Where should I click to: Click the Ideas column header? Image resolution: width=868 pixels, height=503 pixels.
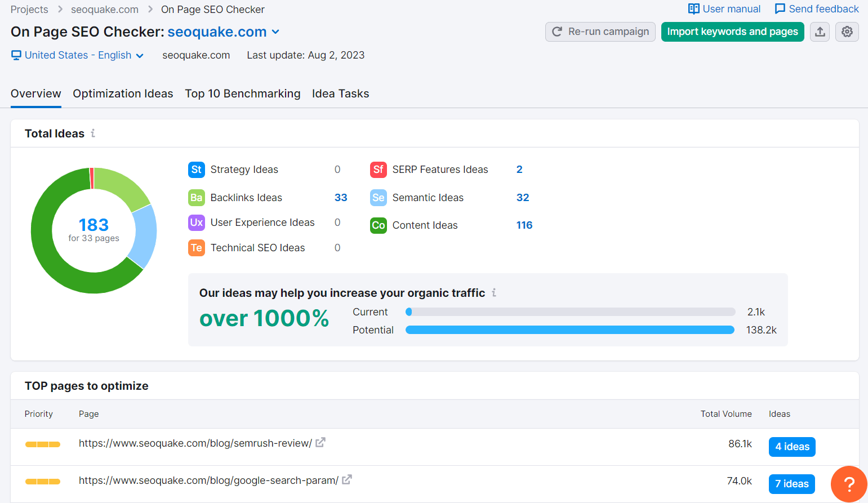click(x=780, y=414)
